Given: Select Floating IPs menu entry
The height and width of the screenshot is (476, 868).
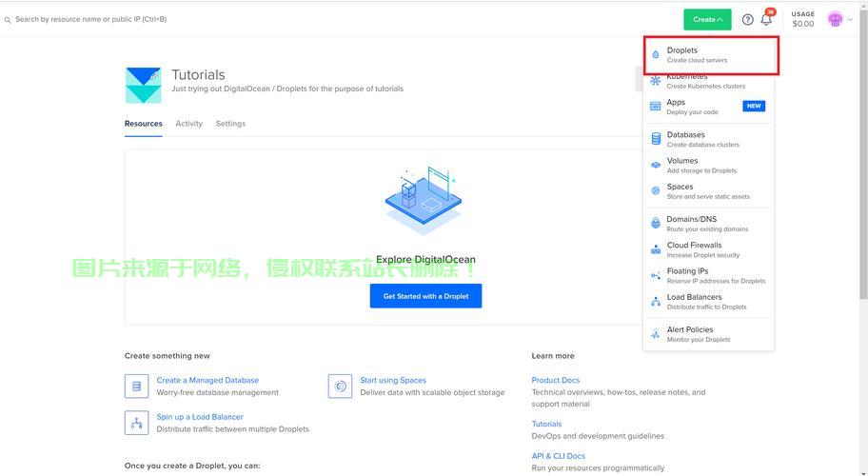Looking at the screenshot, I should click(708, 276).
